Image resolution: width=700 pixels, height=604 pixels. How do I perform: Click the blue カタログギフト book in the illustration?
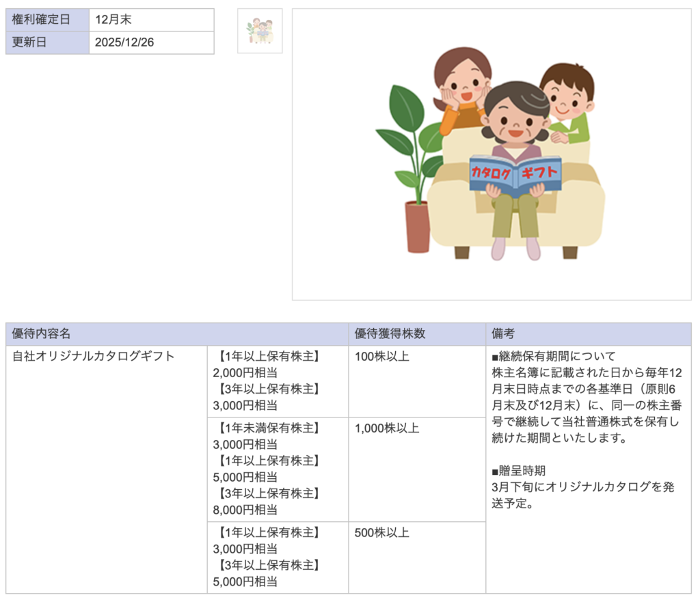tap(515, 175)
